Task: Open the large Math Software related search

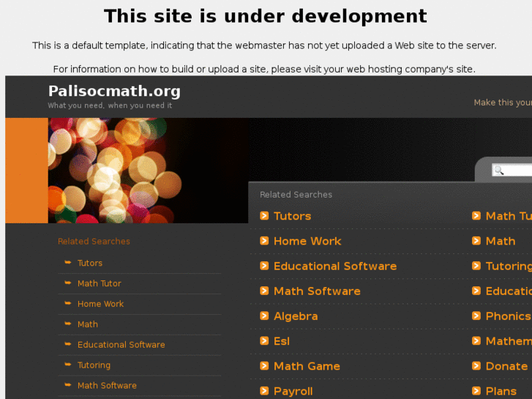Action: [317, 291]
